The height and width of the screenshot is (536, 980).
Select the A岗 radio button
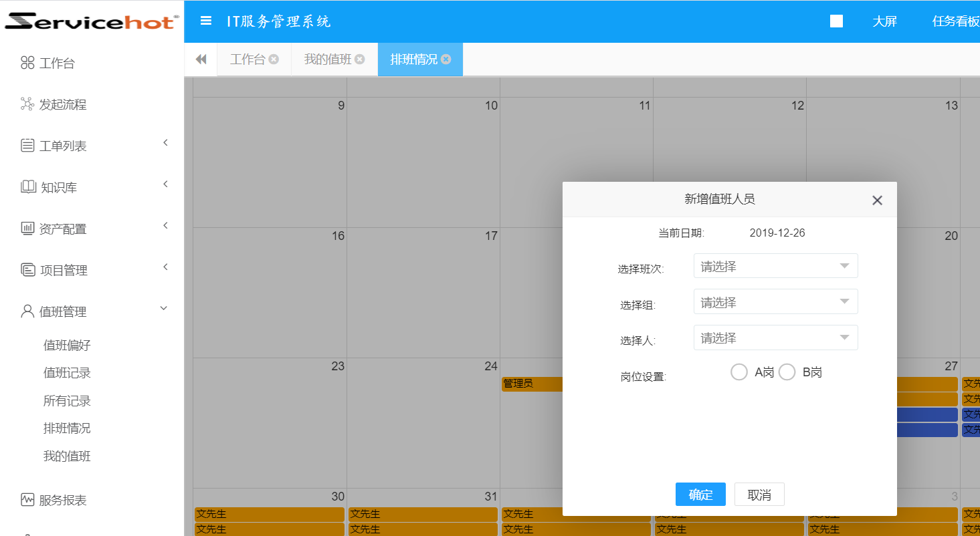[x=739, y=372]
